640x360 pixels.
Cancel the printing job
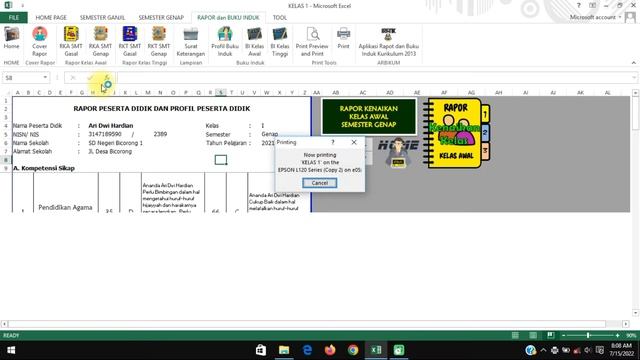click(320, 183)
